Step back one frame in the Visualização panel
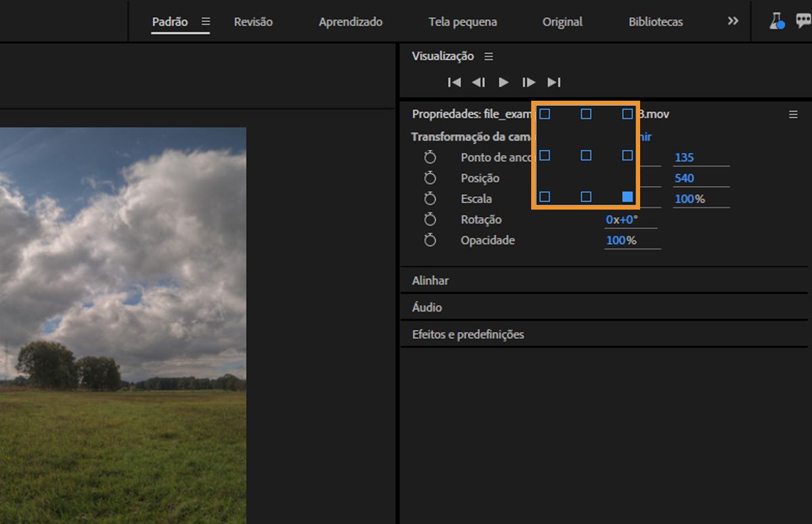 tap(478, 82)
